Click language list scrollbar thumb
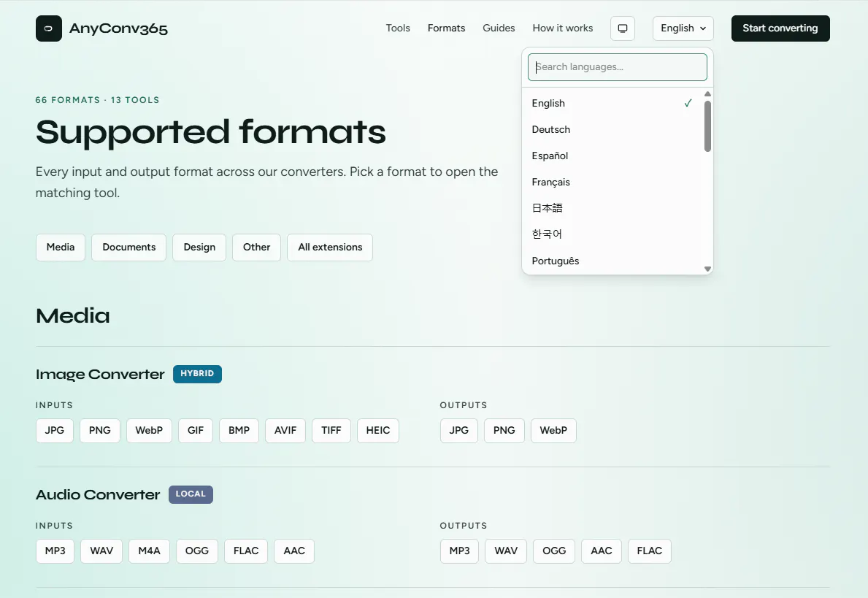Screen dimensions: 868x598 click(707, 126)
